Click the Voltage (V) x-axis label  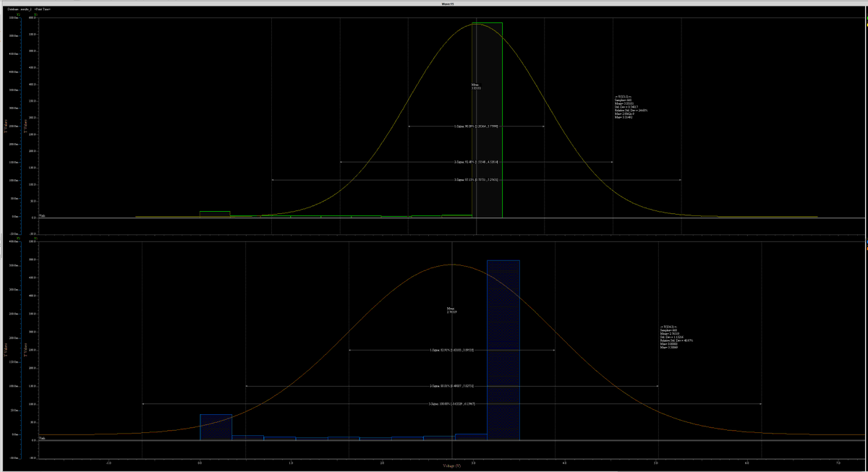[x=453, y=466]
